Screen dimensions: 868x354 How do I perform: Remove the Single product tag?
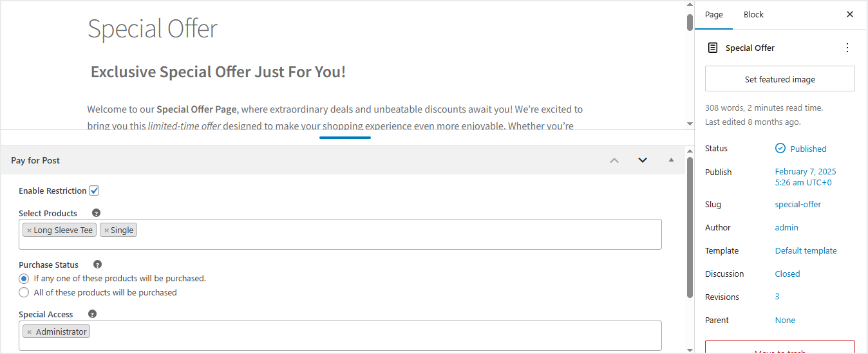pos(107,230)
